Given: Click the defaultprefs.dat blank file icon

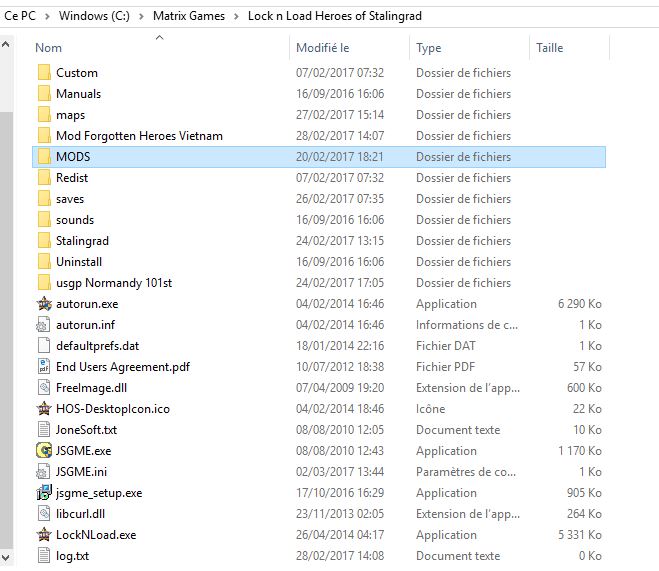Looking at the screenshot, I should click(x=44, y=346).
